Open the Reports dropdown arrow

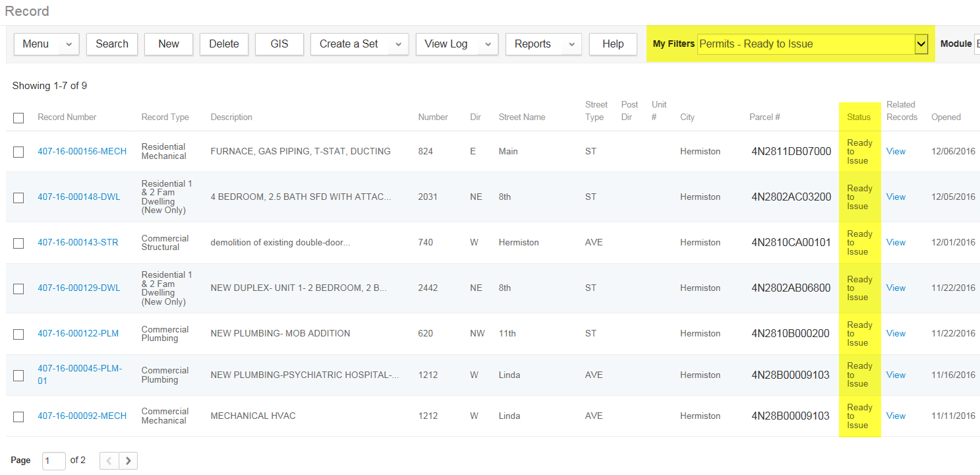[x=571, y=44]
